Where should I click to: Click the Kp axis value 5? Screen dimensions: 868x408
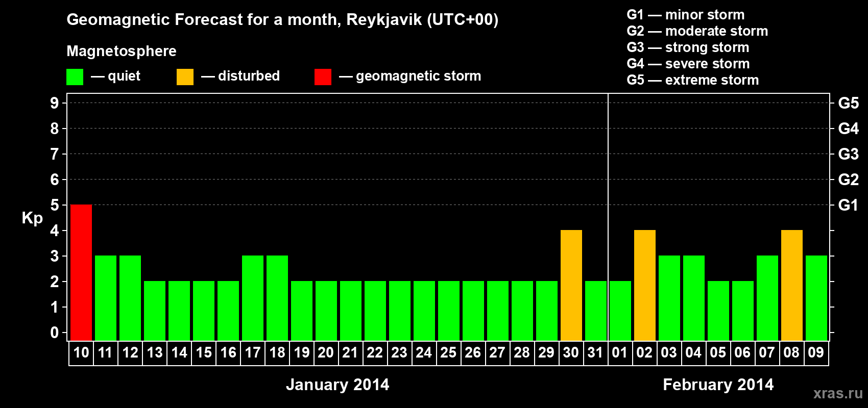pyautogui.click(x=55, y=205)
